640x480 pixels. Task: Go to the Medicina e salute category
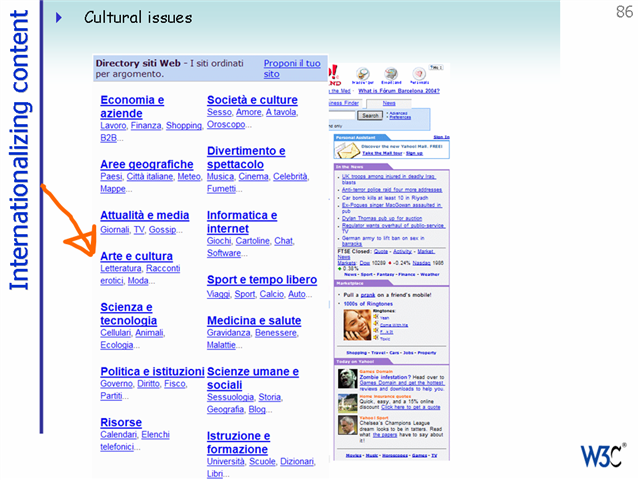(253, 321)
